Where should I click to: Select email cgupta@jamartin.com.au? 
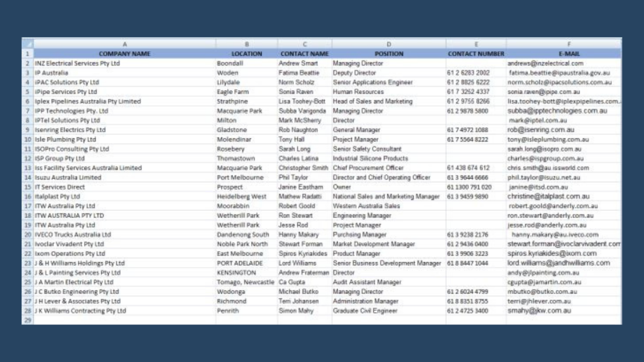coord(563,282)
